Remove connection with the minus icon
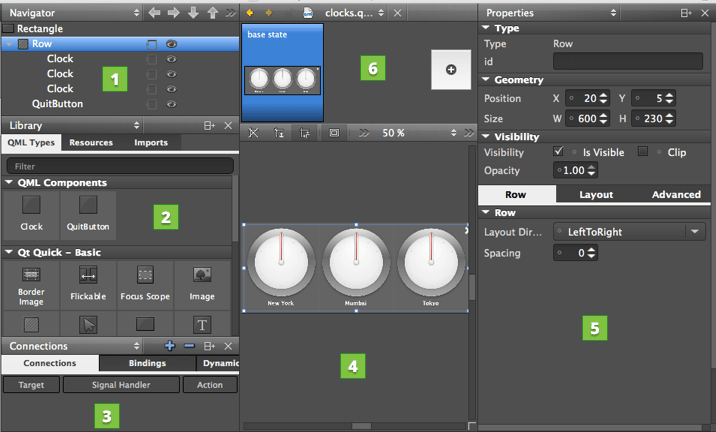 [x=190, y=346]
